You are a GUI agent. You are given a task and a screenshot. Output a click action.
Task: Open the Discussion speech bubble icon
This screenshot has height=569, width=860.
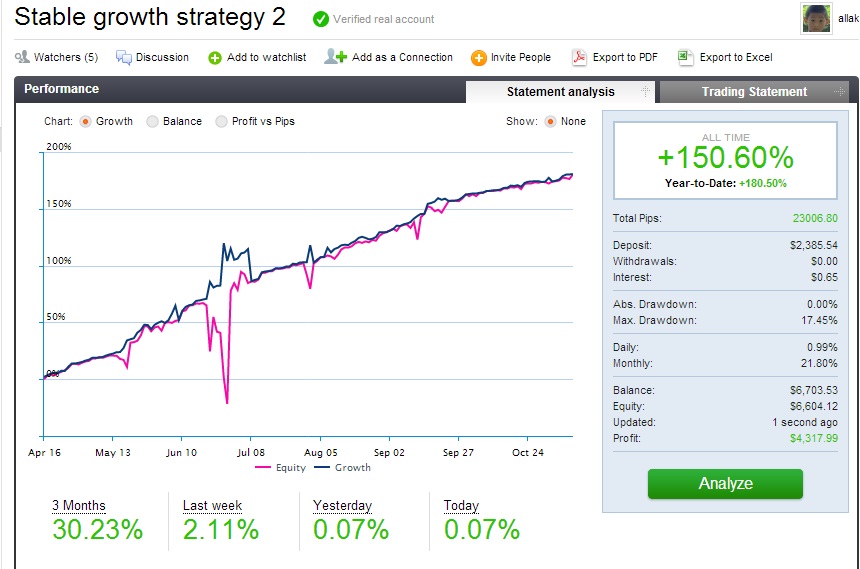(124, 58)
